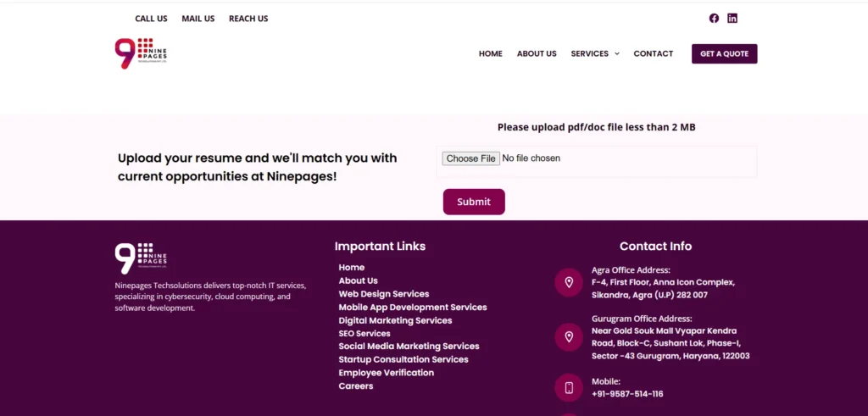Screen dimensions: 868x416
Task: Click the Contact Info heading
Action: (x=655, y=247)
